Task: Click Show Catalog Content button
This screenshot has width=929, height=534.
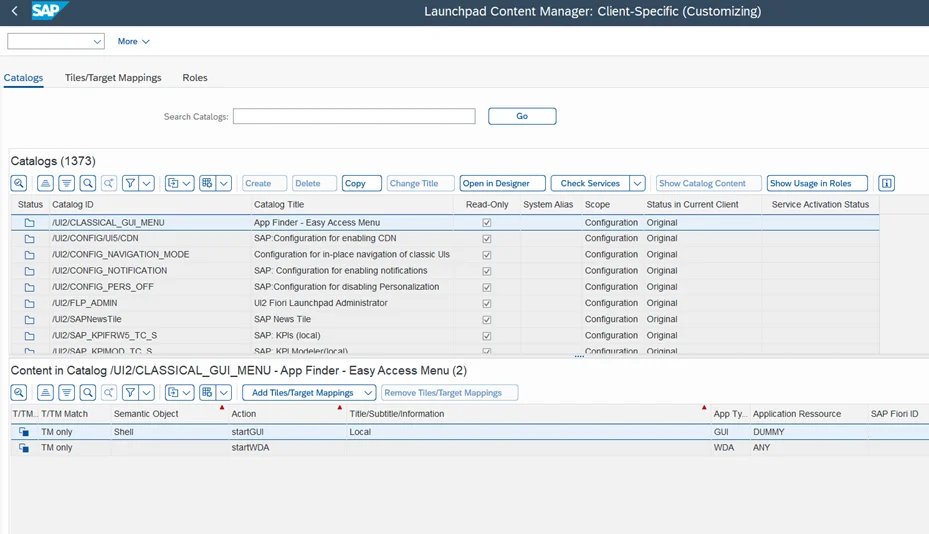Action: tap(709, 183)
